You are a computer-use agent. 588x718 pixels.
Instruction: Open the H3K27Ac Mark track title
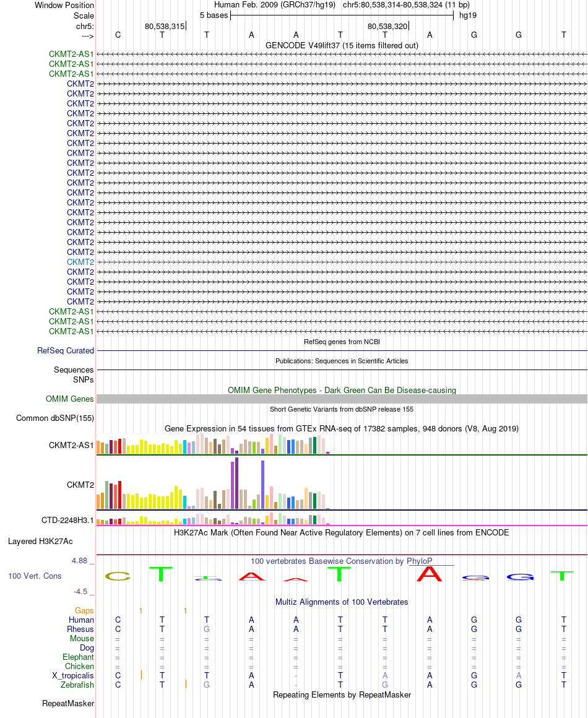point(342,532)
